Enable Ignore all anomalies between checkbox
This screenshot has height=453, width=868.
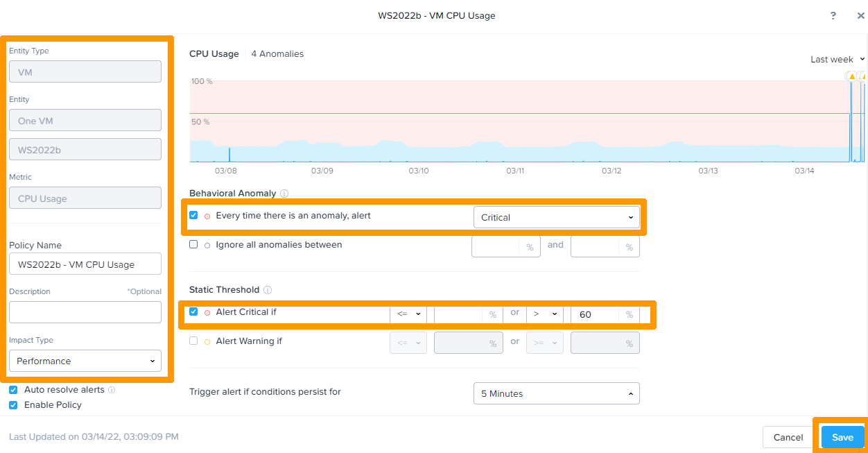193,245
